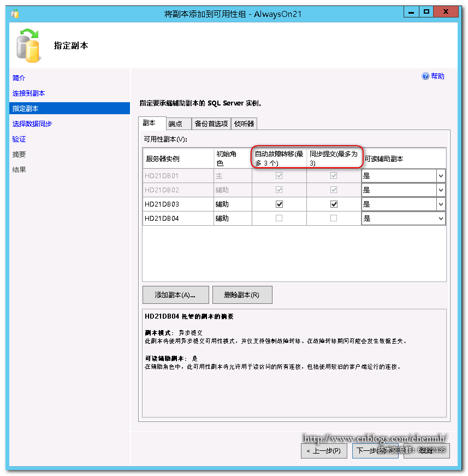Image resolution: width=468 pixels, height=476 pixels.
Task: Select the HD21DB04 server instance row
Action: 162,219
